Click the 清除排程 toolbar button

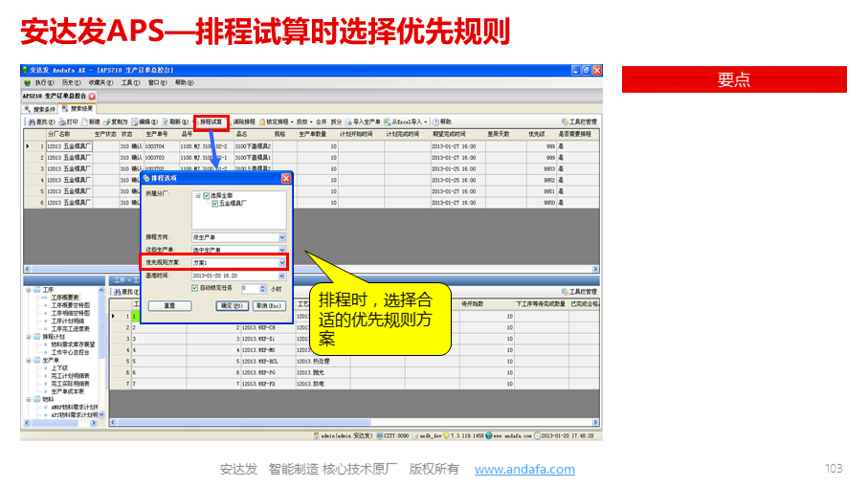244,122
